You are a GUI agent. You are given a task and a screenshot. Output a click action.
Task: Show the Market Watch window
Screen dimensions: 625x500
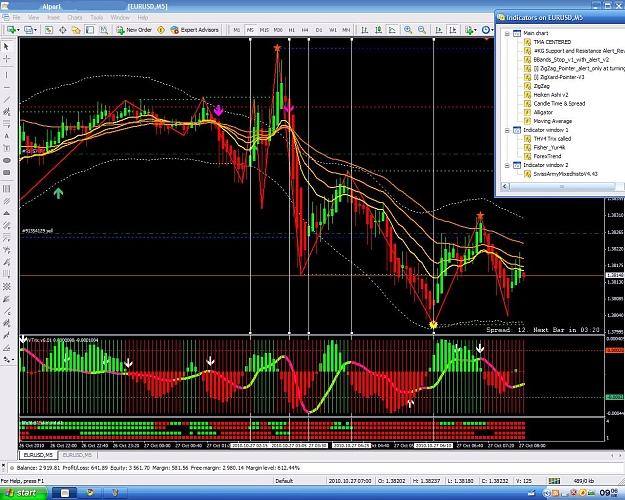click(x=49, y=30)
